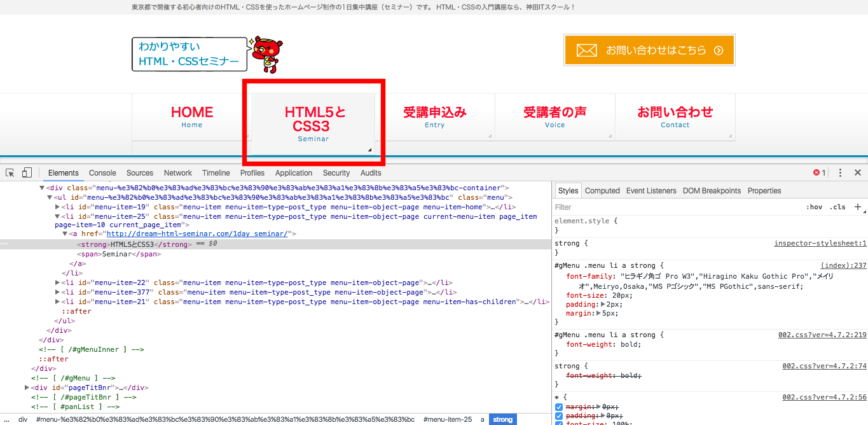Open the 002.css?ver=4.7.2:219 source link
The width and height of the screenshot is (868, 425).
(x=822, y=335)
